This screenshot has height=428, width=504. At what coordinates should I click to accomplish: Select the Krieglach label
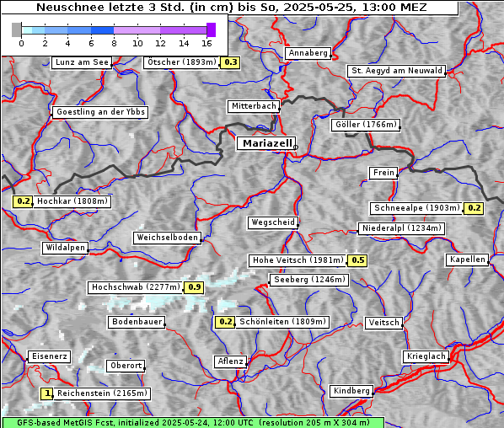click(x=426, y=356)
